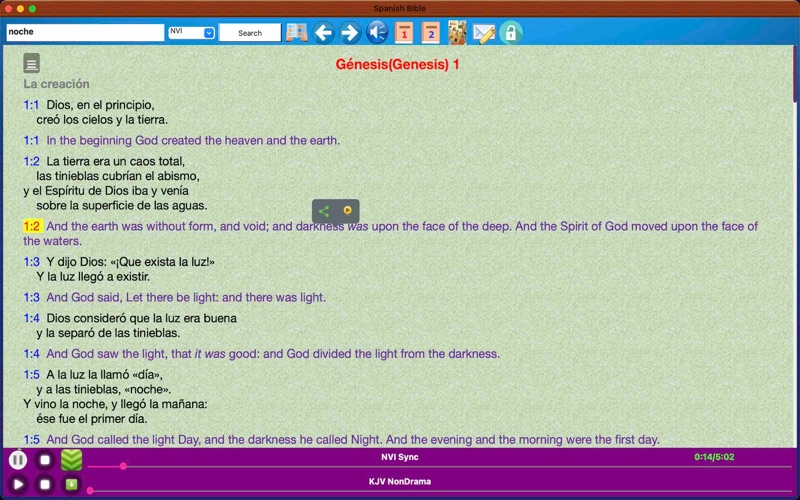Click English verse number 1:1 before In the beginning
Screen dimensions: 800x500
31,140
